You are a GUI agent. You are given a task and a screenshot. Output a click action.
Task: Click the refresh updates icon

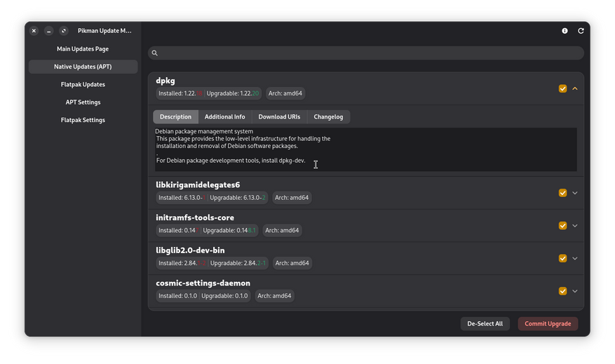point(581,31)
